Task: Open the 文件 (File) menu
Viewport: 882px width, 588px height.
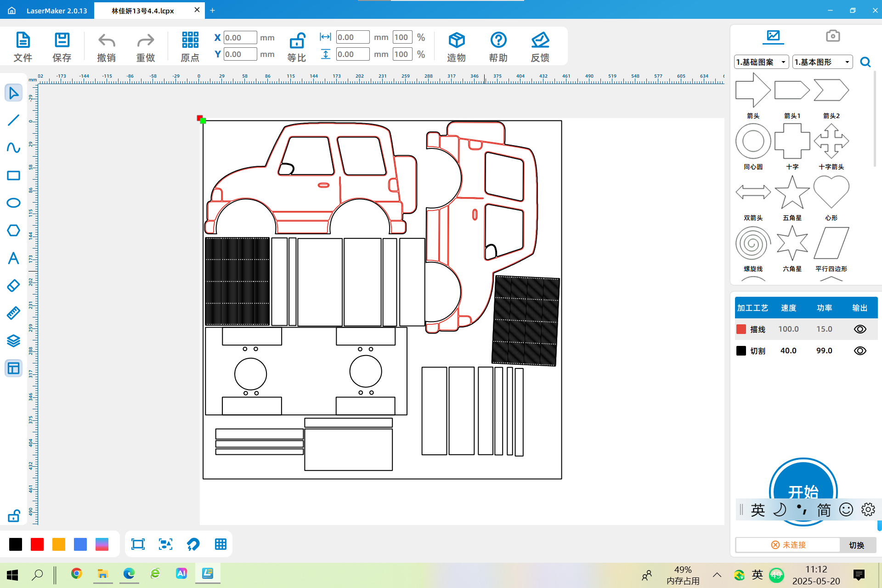Action: pos(23,46)
